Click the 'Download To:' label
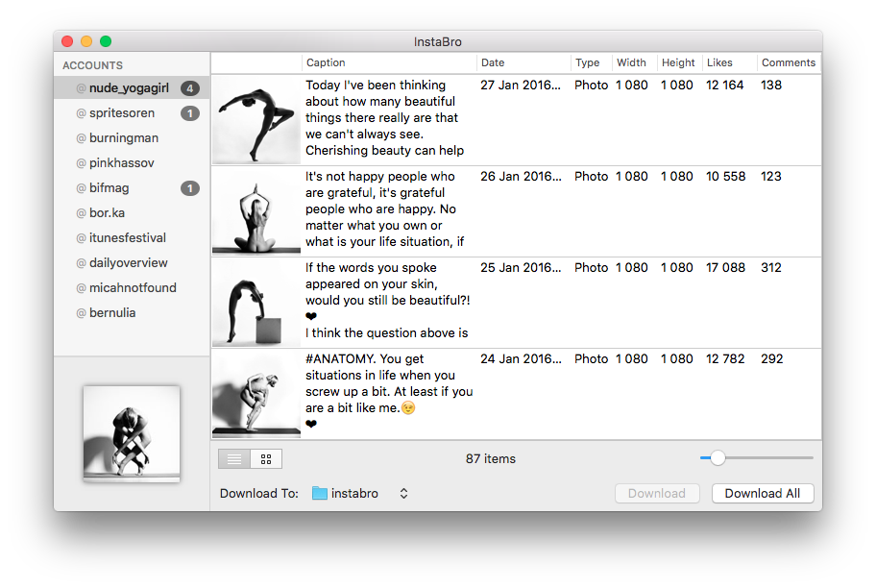876x588 pixels. coord(259,493)
